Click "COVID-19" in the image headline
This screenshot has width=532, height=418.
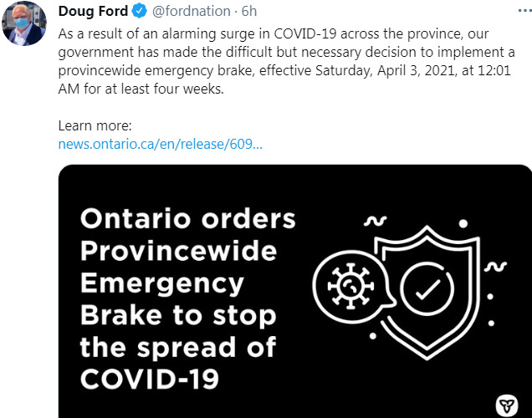[x=150, y=379]
